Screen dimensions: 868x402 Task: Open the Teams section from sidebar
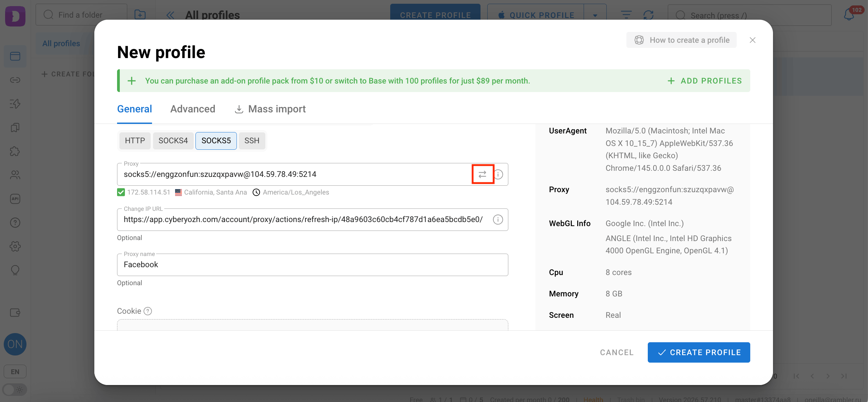(x=15, y=175)
